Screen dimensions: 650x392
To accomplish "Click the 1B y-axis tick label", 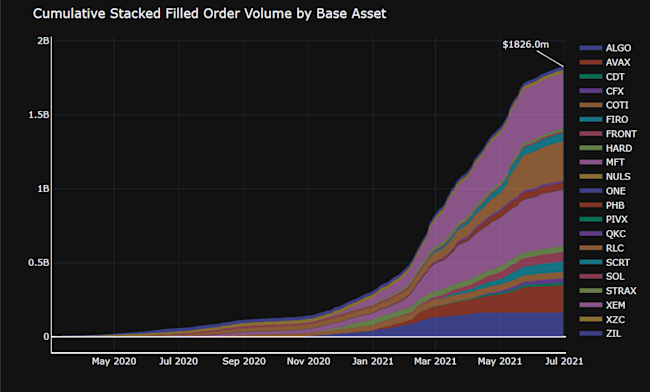I will [43, 189].
